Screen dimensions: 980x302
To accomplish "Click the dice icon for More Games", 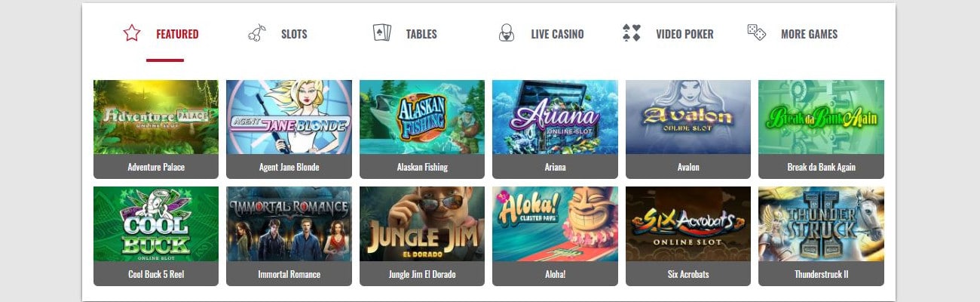I will tap(757, 33).
